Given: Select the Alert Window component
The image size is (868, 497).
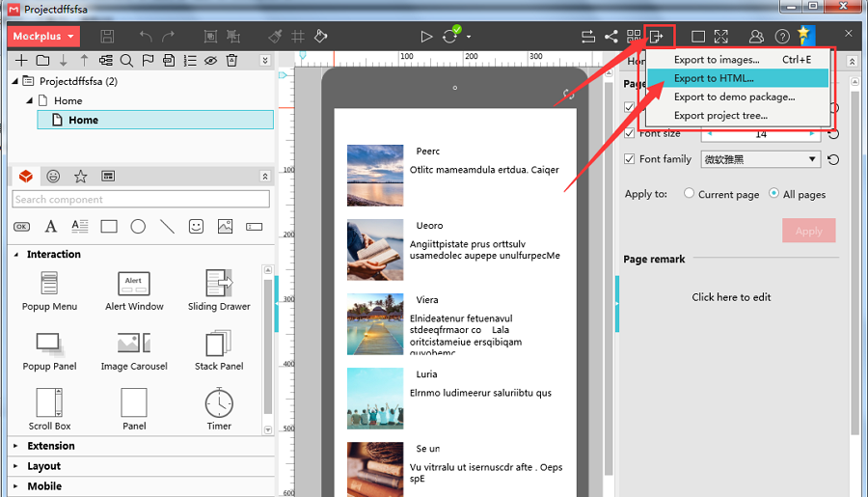Looking at the screenshot, I should 134,290.
